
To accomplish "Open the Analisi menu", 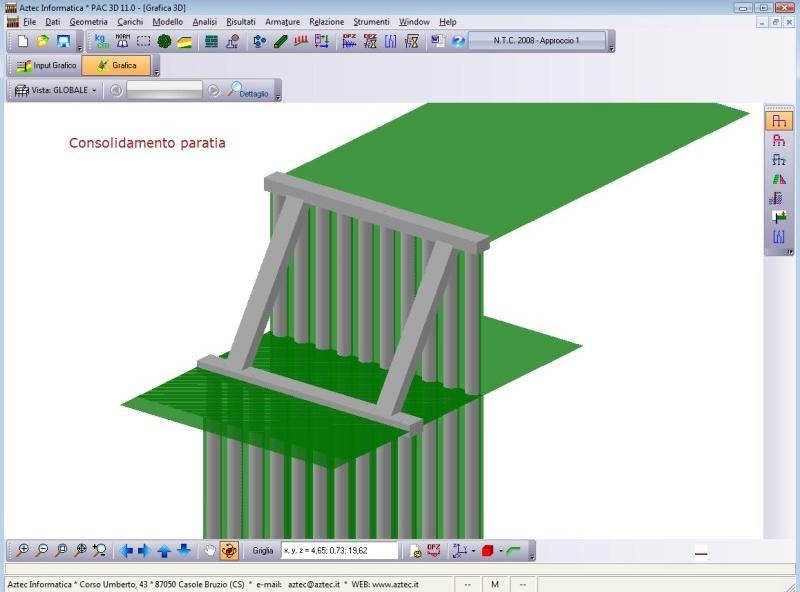I will coord(205,21).
